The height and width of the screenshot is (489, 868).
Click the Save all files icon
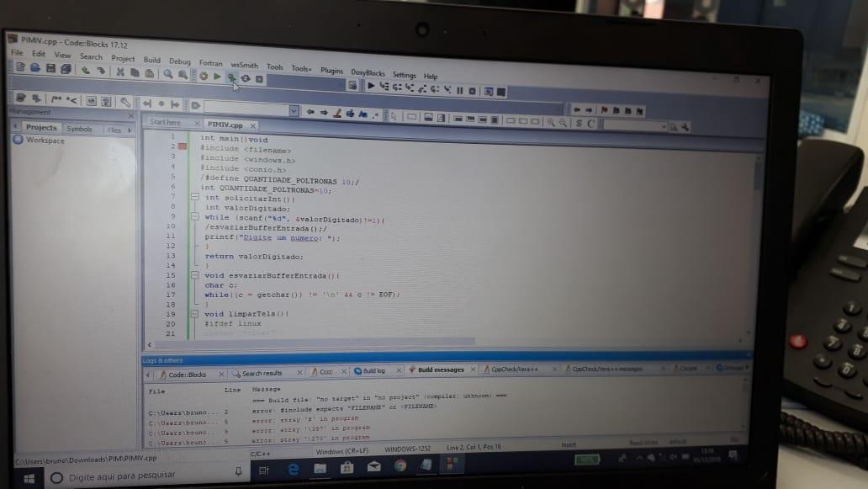tap(66, 69)
